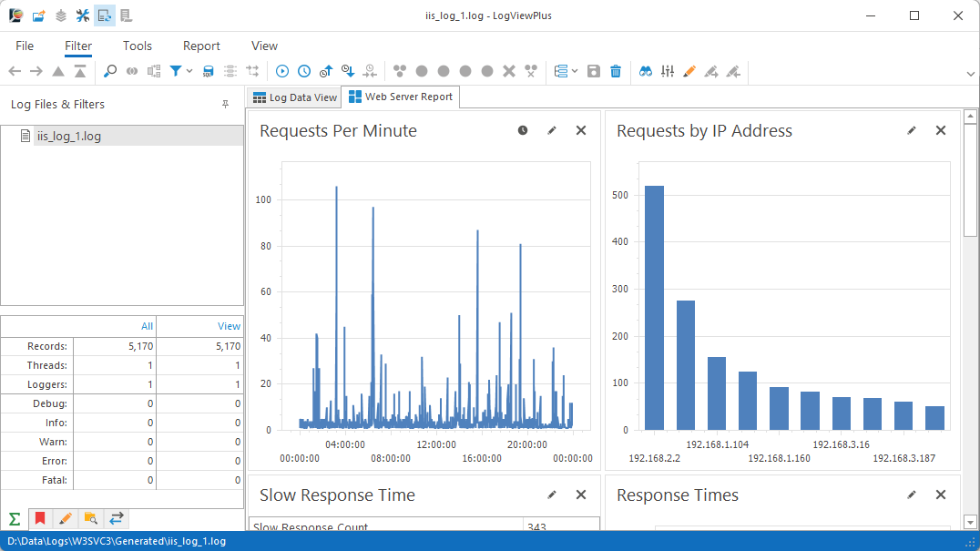The height and width of the screenshot is (551, 980).
Task: Click the floppy disk save icon
Action: click(x=594, y=71)
